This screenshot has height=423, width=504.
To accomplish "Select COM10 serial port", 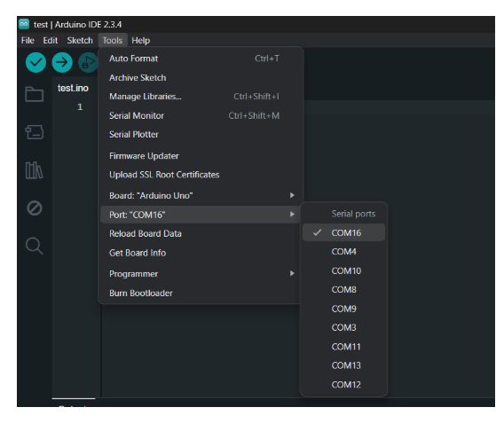I will [343, 270].
